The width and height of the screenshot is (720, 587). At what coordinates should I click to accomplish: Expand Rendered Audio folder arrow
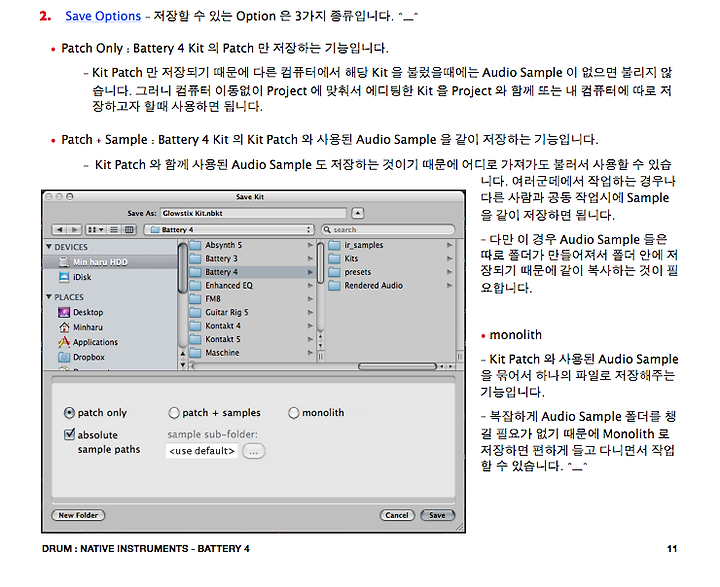(x=449, y=285)
